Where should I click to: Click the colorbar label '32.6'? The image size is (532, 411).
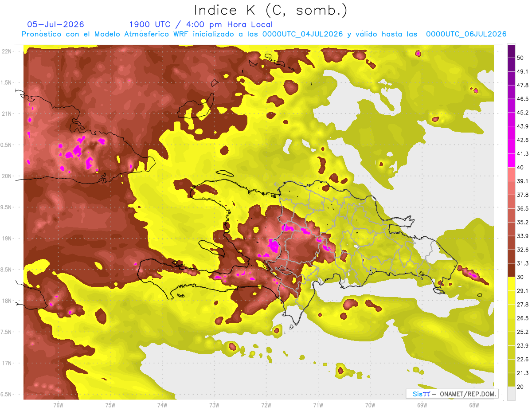523,250
